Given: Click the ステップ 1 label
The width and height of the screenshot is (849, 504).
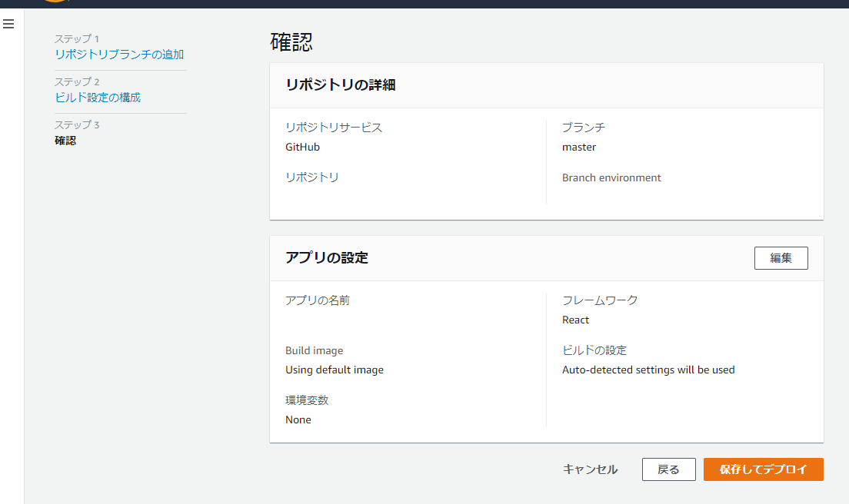Looking at the screenshot, I should pos(77,39).
